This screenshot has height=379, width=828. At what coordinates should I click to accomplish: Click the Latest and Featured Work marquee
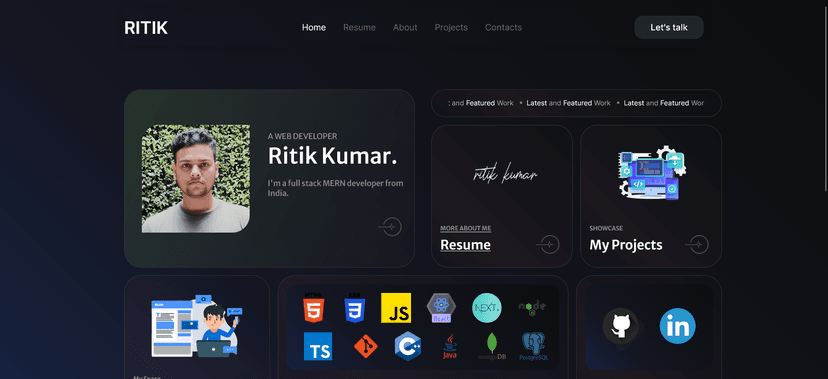(576, 103)
